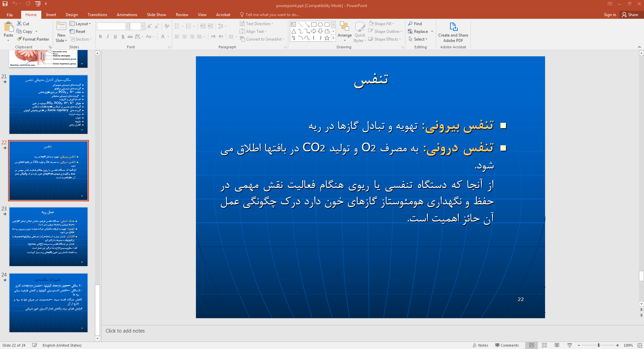Image resolution: width=644 pixels, height=349 pixels.
Task: Click the Cut scissors icon
Action: (19, 24)
